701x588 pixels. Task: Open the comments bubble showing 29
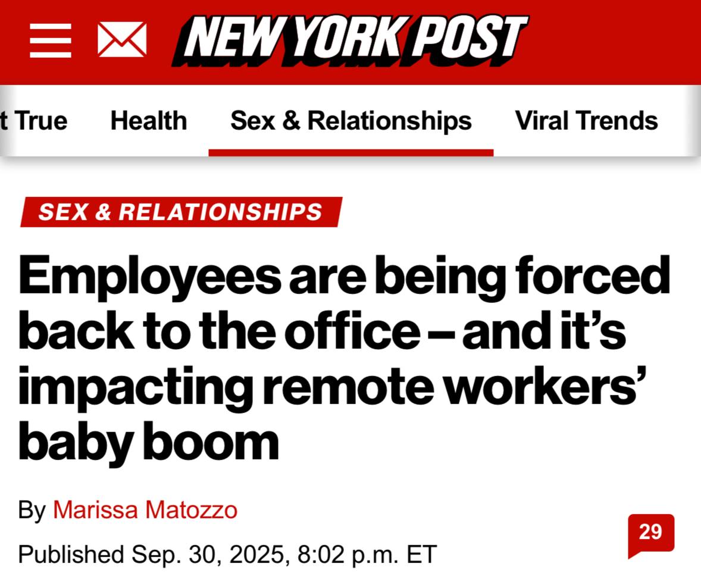coord(650,533)
